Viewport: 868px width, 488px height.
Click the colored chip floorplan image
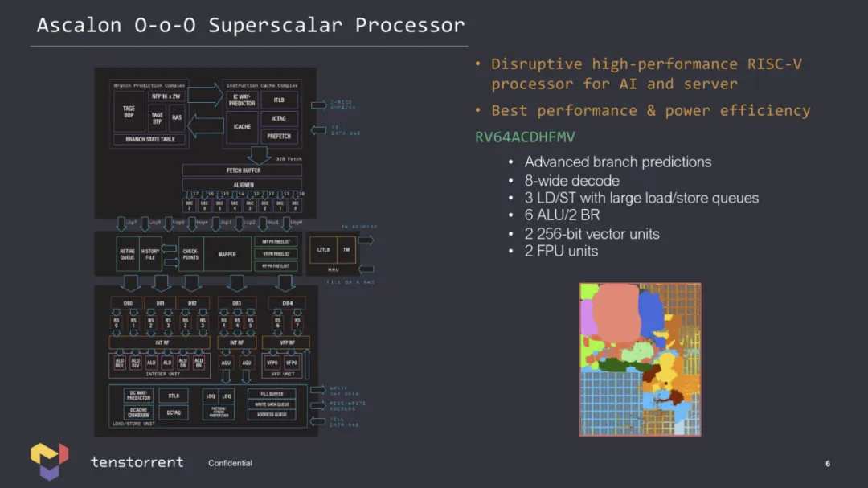640,359
